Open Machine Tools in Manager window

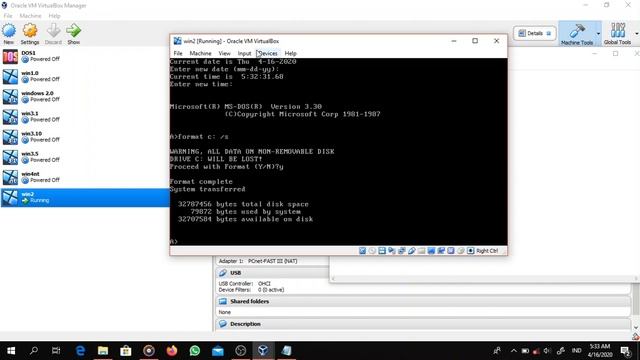577,33
